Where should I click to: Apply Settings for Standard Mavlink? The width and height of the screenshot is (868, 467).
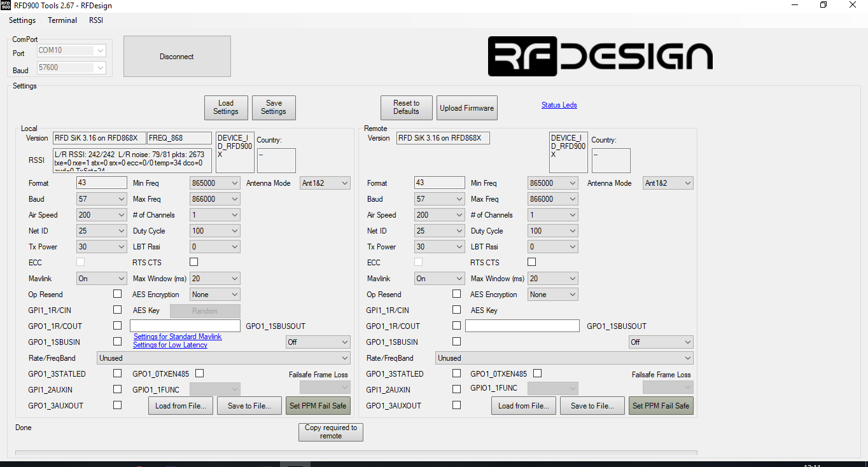coord(178,337)
